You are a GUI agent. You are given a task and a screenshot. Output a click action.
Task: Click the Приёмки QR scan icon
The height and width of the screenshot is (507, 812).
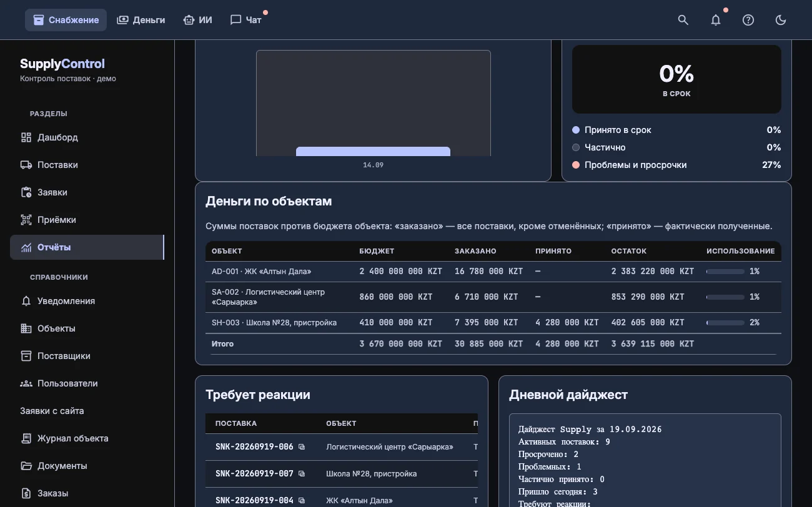(x=26, y=220)
